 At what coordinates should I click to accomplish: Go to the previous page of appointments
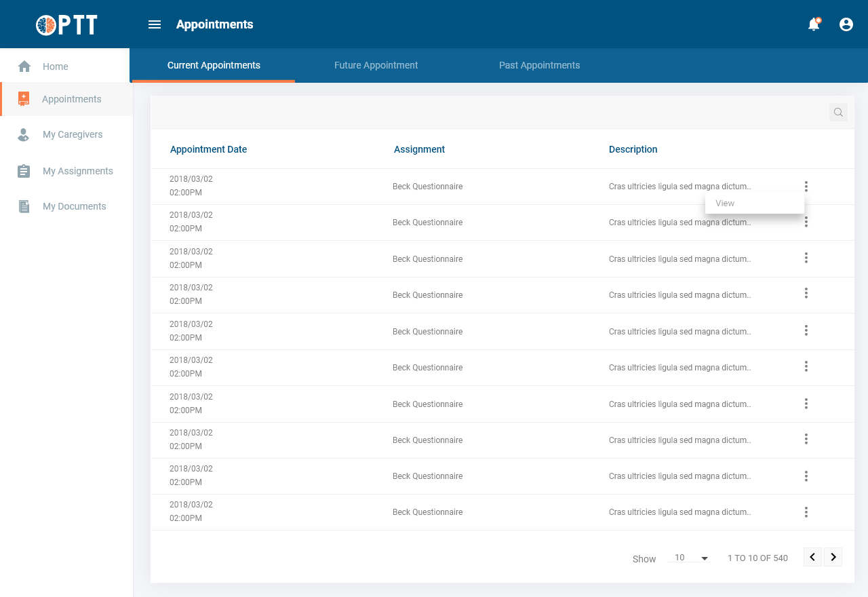coord(812,557)
